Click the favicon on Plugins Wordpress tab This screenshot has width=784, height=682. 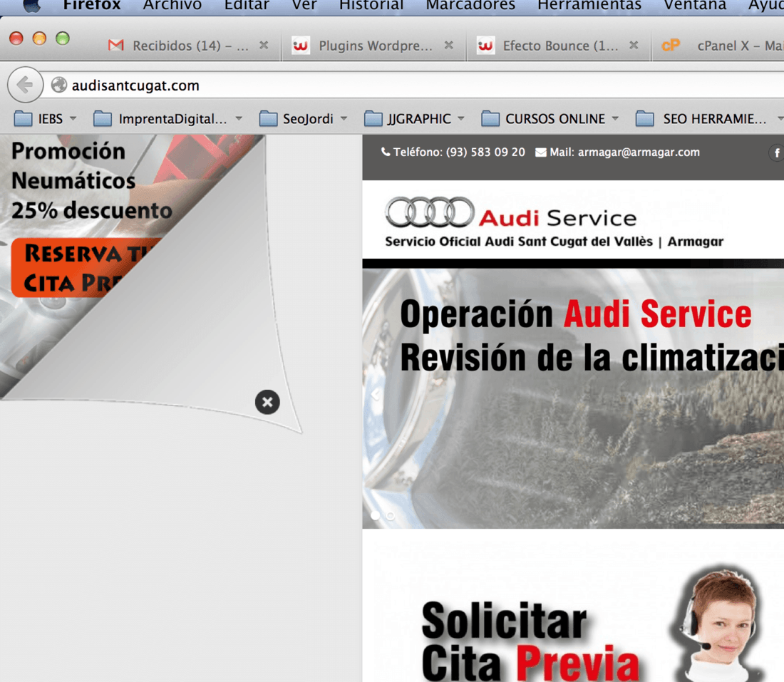301,46
